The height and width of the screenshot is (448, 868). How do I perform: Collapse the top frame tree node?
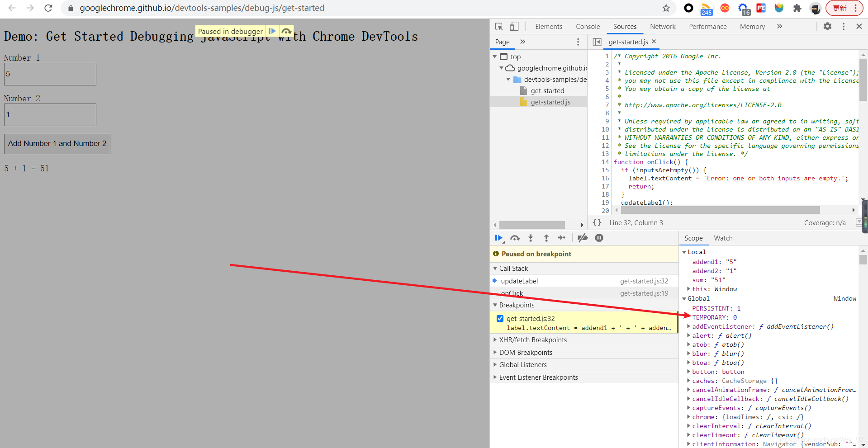pyautogui.click(x=495, y=57)
